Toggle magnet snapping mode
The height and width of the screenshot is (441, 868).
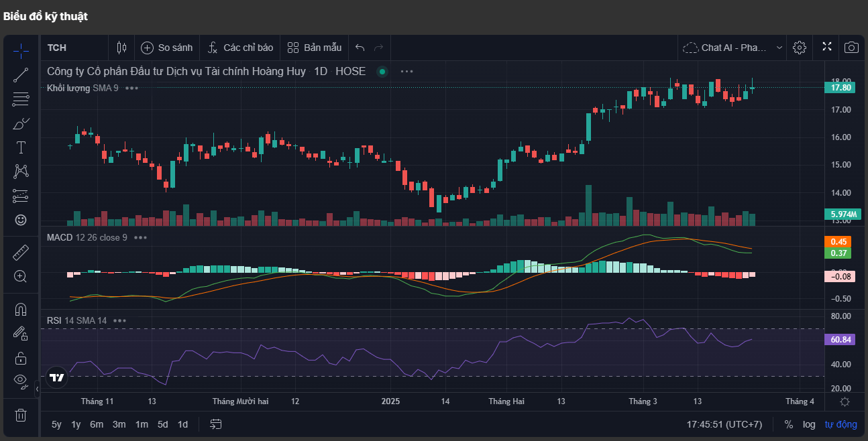tap(21, 310)
